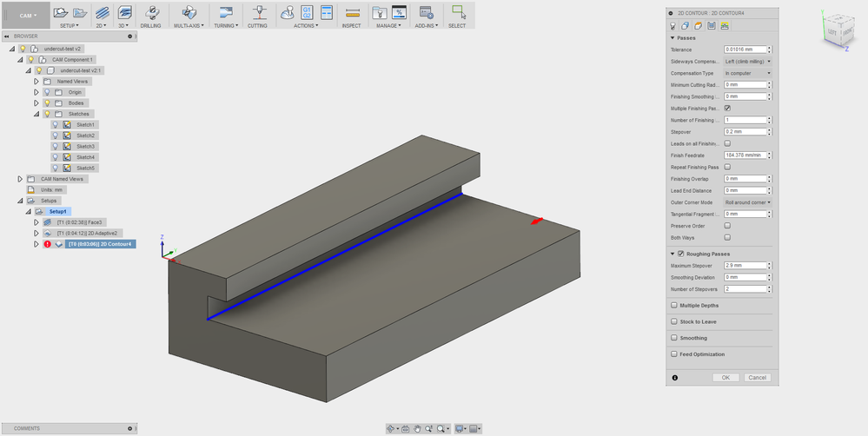The height and width of the screenshot is (436, 868).
Task: Open the ADD-INS menu
Action: click(x=427, y=25)
